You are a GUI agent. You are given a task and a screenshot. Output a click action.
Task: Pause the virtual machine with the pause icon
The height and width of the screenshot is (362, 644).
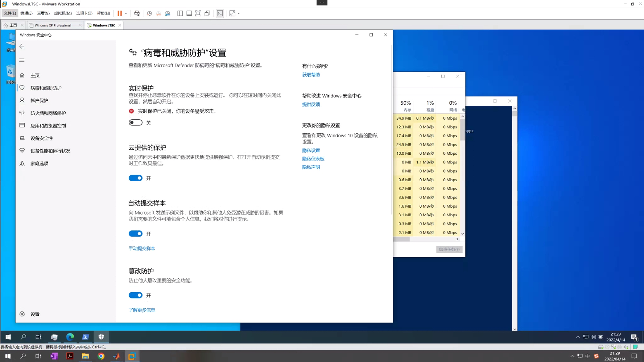[x=120, y=13]
